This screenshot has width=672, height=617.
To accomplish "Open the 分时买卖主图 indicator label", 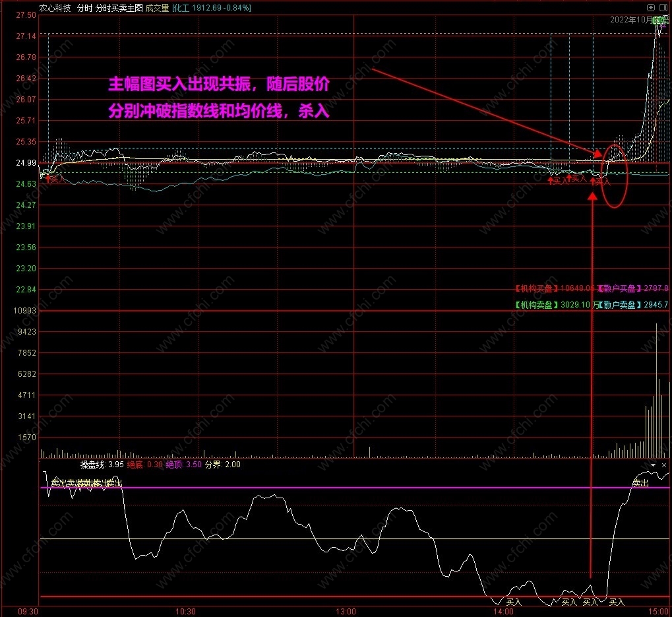I will pyautogui.click(x=119, y=8).
